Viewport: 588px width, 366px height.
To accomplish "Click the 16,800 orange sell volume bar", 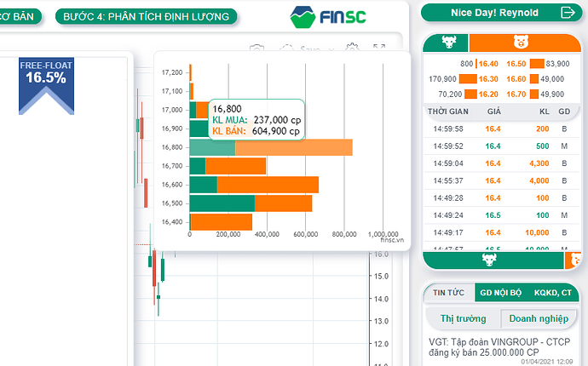I will pos(294,147).
